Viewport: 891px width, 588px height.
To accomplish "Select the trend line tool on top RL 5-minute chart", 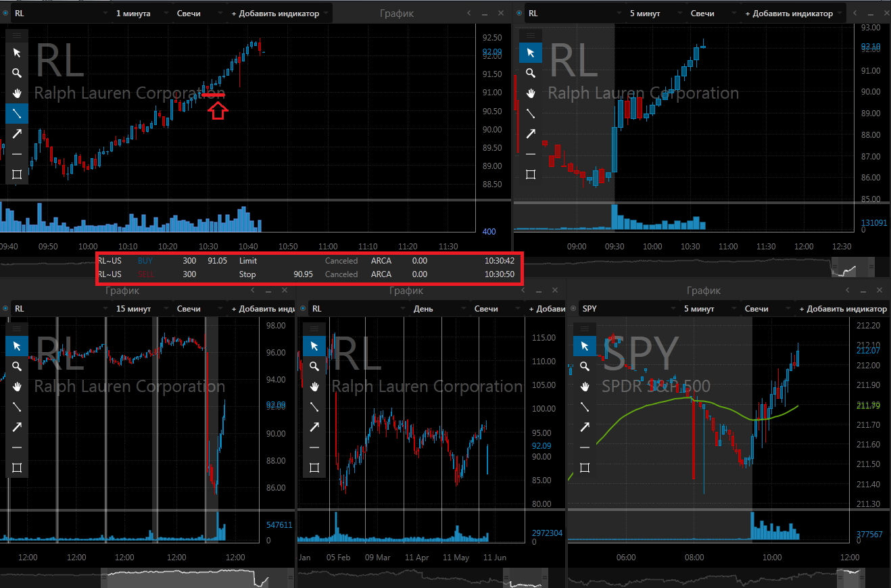I will [x=531, y=113].
